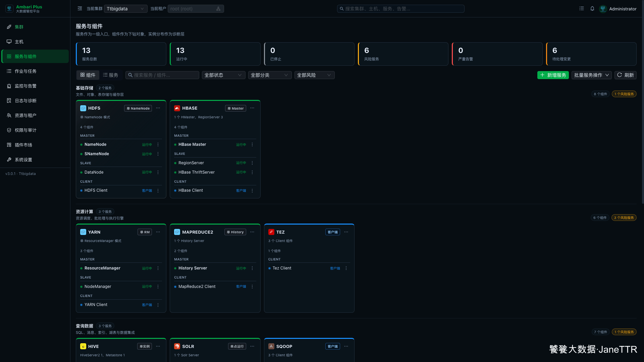Open MapReduce2 Client row actions menu
Image resolution: width=644 pixels, height=362 pixels.
point(252,287)
